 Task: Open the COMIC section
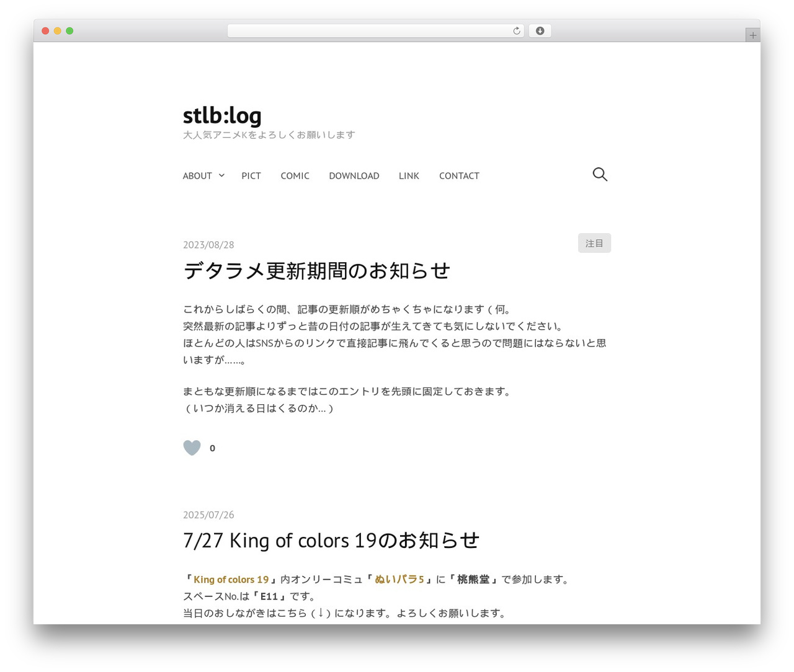click(295, 176)
